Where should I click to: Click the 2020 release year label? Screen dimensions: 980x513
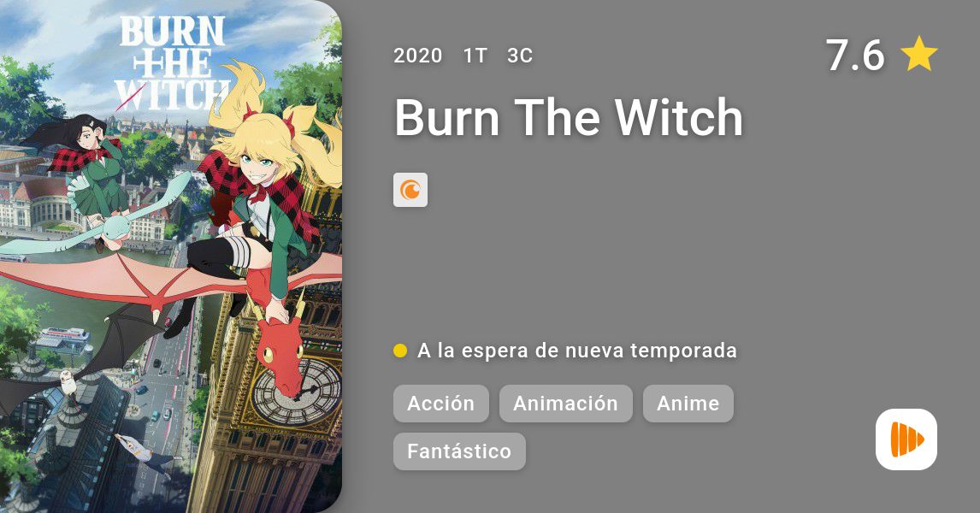point(417,56)
